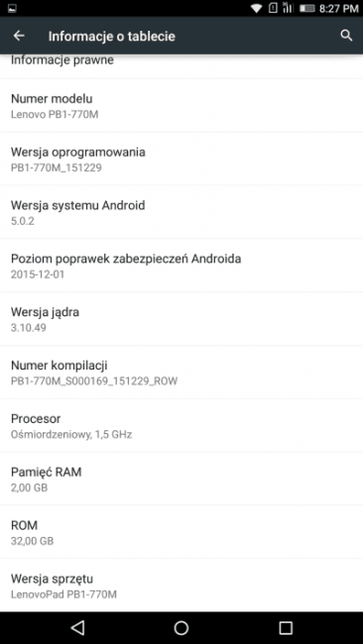
Task: Select the Wersja sprzętu entry
Action: pyautogui.click(x=181, y=585)
